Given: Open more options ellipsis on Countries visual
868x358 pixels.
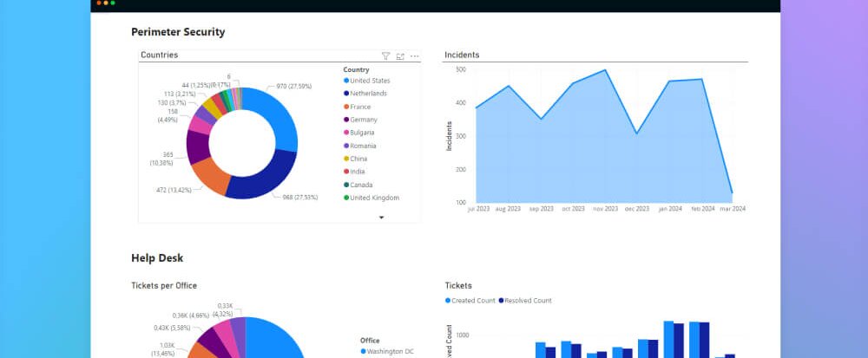Looking at the screenshot, I should point(415,56).
